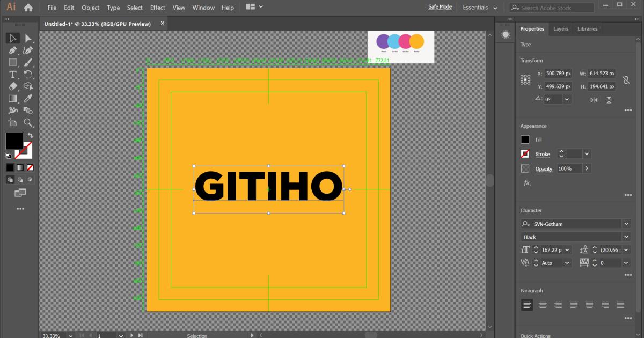This screenshot has width=644, height=338.
Task: Activate the Type tool
Action: click(13, 75)
